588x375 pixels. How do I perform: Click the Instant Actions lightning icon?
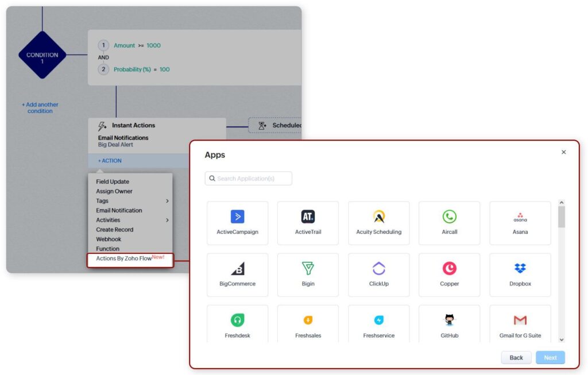pyautogui.click(x=102, y=126)
